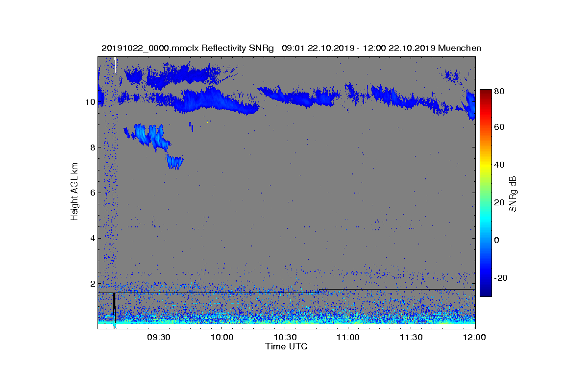The width and height of the screenshot is (588, 392).
Task: Click the plot title starting with 20191022_0000.mmclx
Action: (x=291, y=48)
